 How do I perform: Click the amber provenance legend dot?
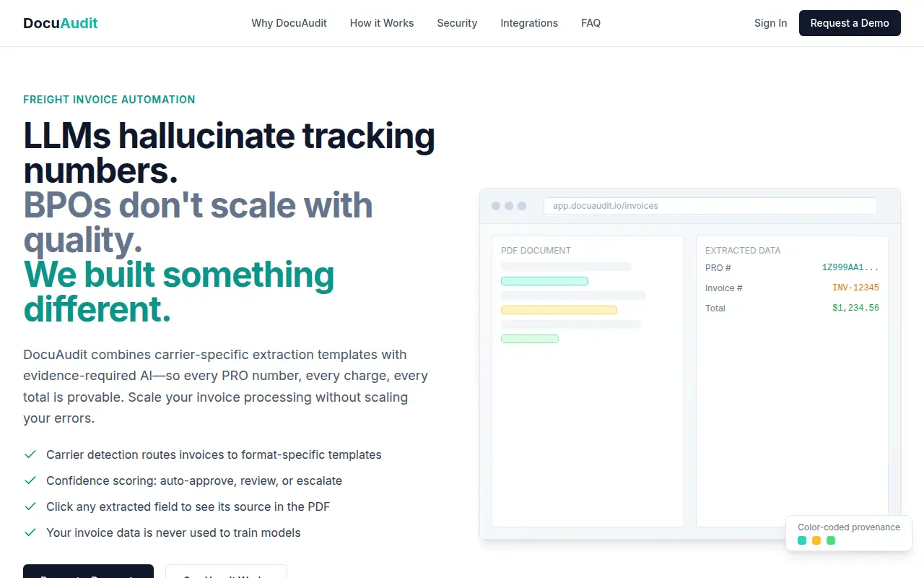(x=816, y=540)
